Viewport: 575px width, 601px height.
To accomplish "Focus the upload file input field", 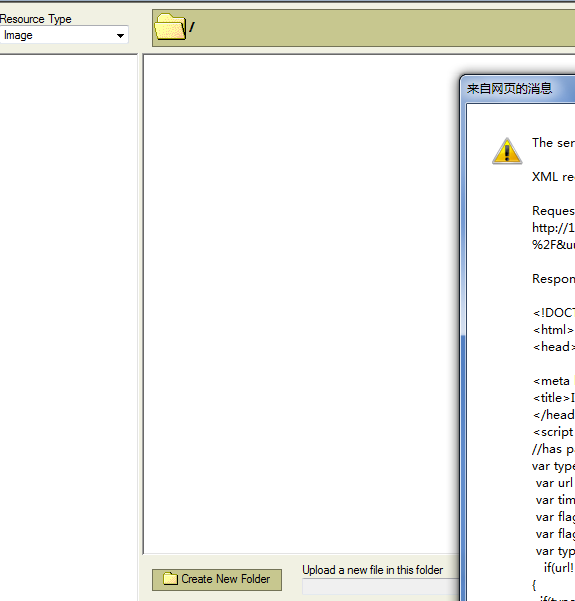I will pyautogui.click(x=381, y=587).
